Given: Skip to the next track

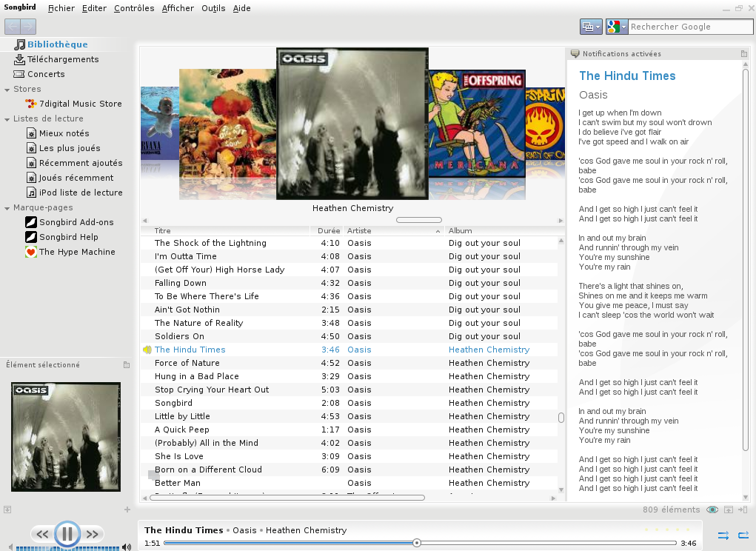Looking at the screenshot, I should pyautogui.click(x=93, y=534).
